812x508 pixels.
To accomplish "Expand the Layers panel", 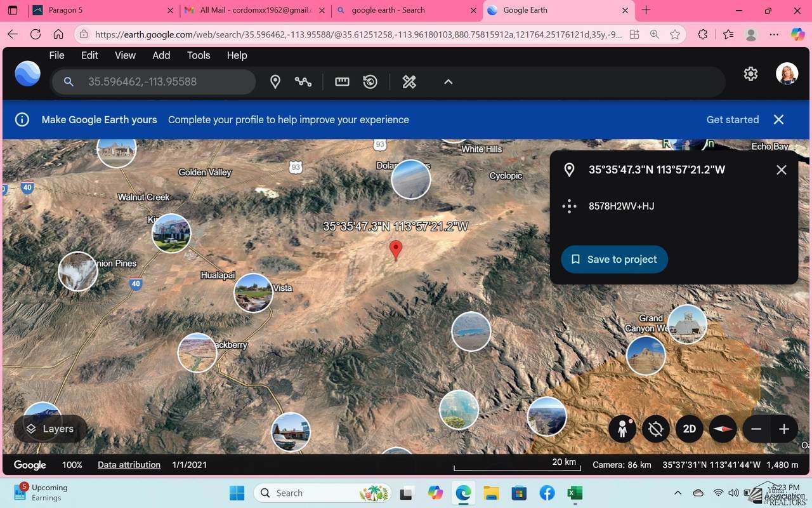I will tap(50, 429).
